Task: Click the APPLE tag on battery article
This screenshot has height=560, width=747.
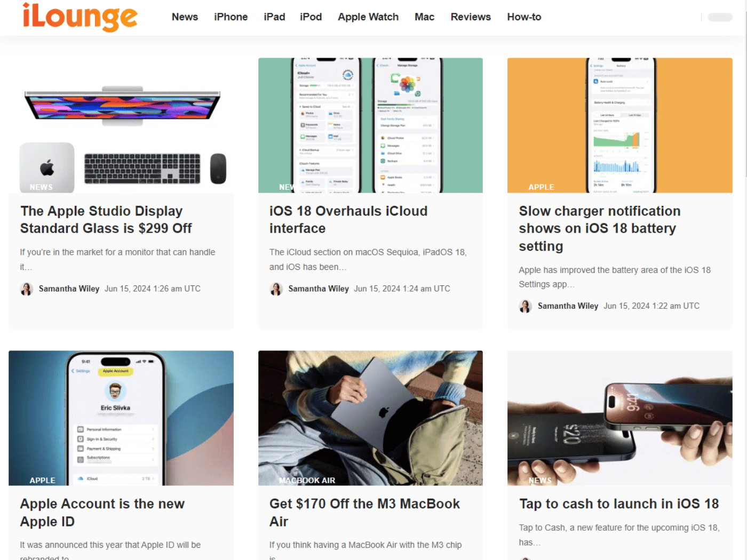Action: point(541,187)
